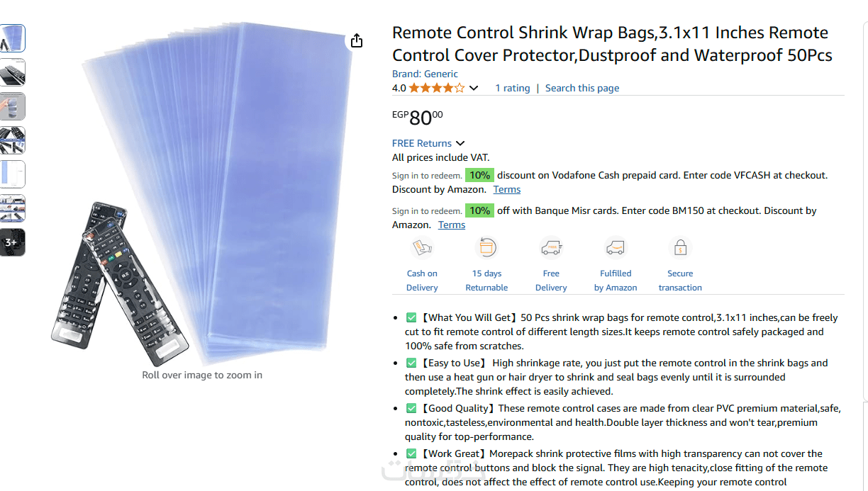868x491 pixels.
Task: Click the Free Delivery truck icon
Action: 551,248
